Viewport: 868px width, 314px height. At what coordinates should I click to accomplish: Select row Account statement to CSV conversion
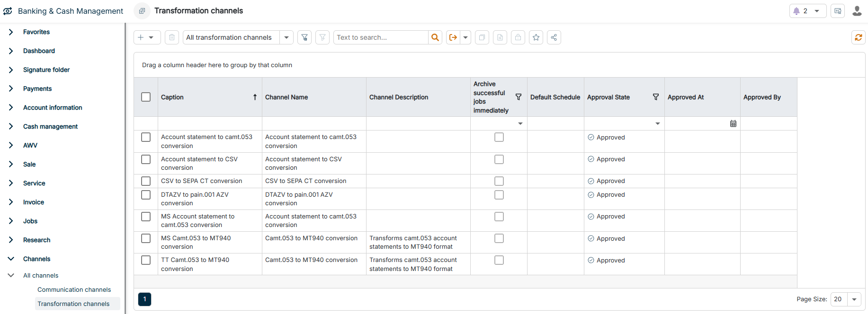pos(146,159)
